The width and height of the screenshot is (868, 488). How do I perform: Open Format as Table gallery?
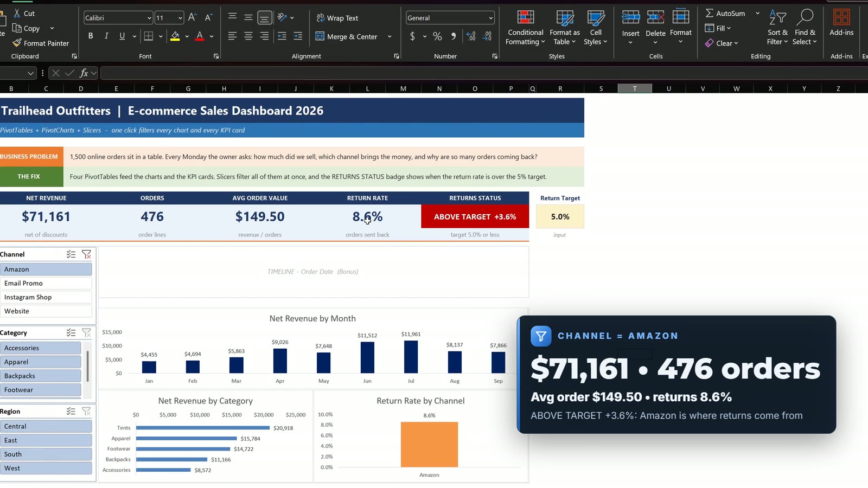click(x=565, y=28)
